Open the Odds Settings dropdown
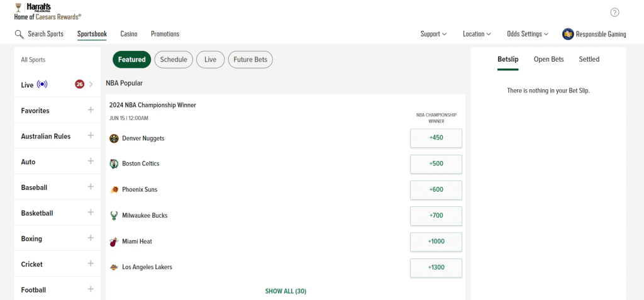644x300 pixels. pos(528,34)
